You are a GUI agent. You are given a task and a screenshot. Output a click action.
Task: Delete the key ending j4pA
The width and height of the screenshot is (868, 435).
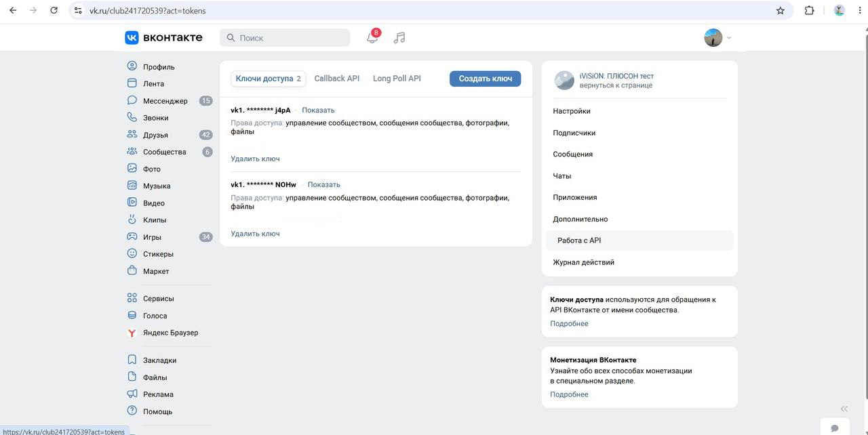(255, 159)
